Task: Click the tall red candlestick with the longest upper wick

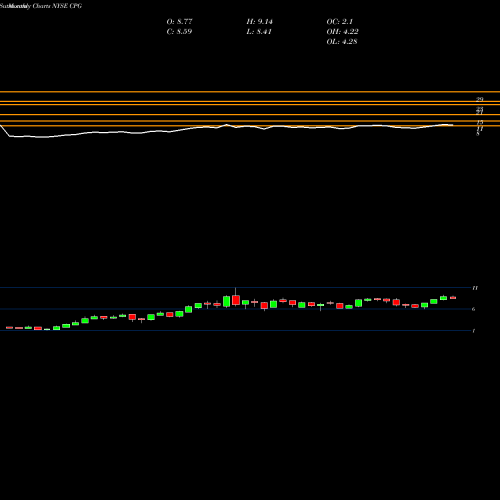Action: (236, 299)
